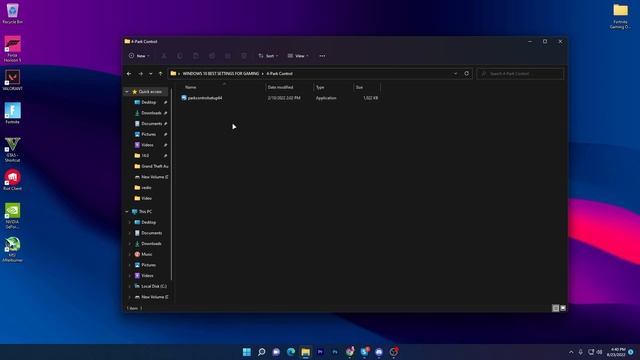Switch to Details view layout toggle

point(556,308)
